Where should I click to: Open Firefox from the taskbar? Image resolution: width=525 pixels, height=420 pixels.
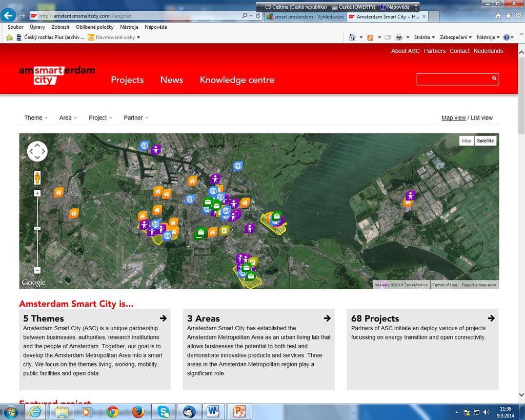click(138, 412)
